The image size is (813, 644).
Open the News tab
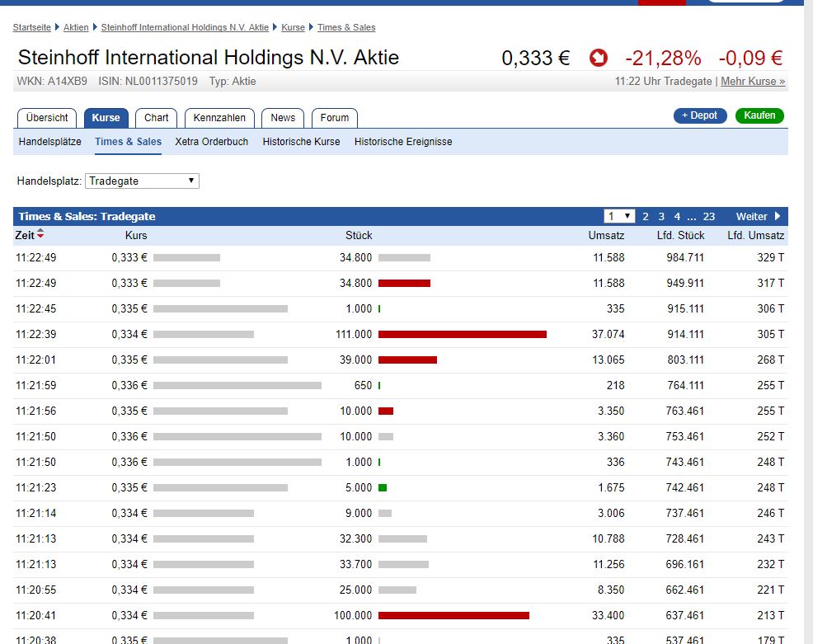pyautogui.click(x=283, y=118)
